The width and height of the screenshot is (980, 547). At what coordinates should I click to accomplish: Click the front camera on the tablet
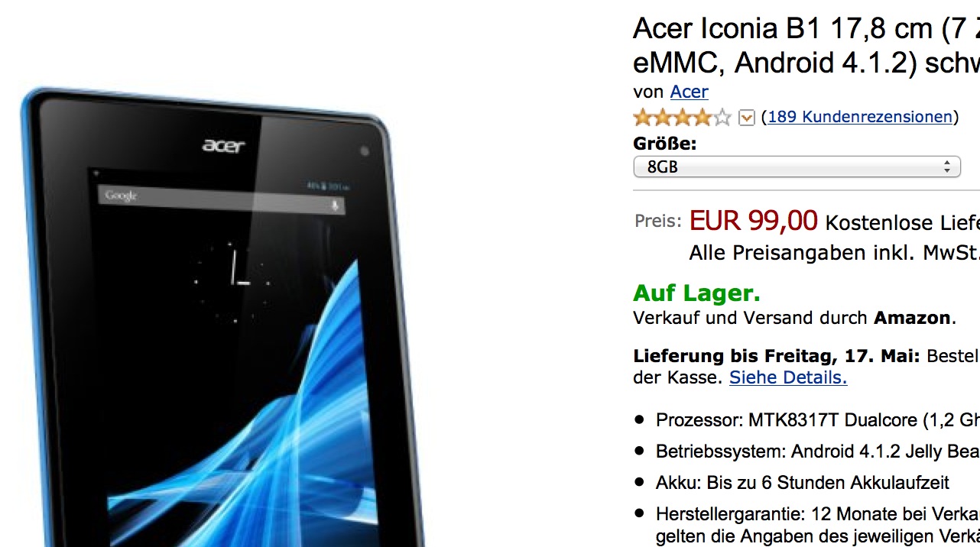364,151
